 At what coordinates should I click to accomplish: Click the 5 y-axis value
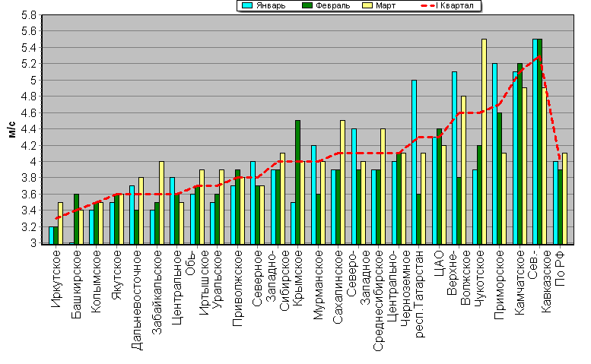click(33, 81)
